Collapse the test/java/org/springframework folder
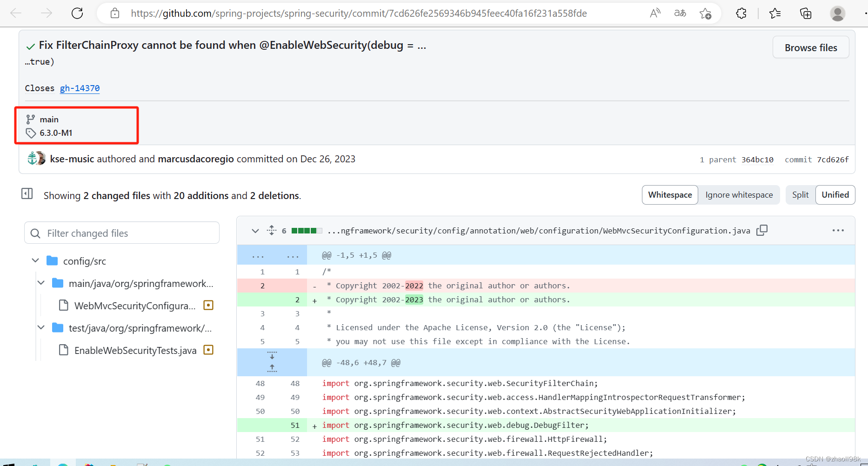Image resolution: width=868 pixels, height=466 pixels. pyautogui.click(x=41, y=327)
